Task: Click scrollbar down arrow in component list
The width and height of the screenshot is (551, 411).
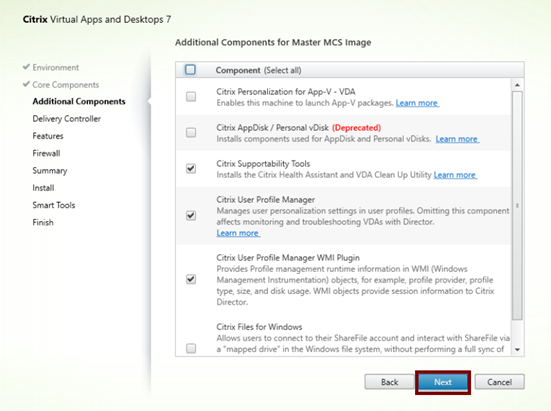Action: pos(517,350)
